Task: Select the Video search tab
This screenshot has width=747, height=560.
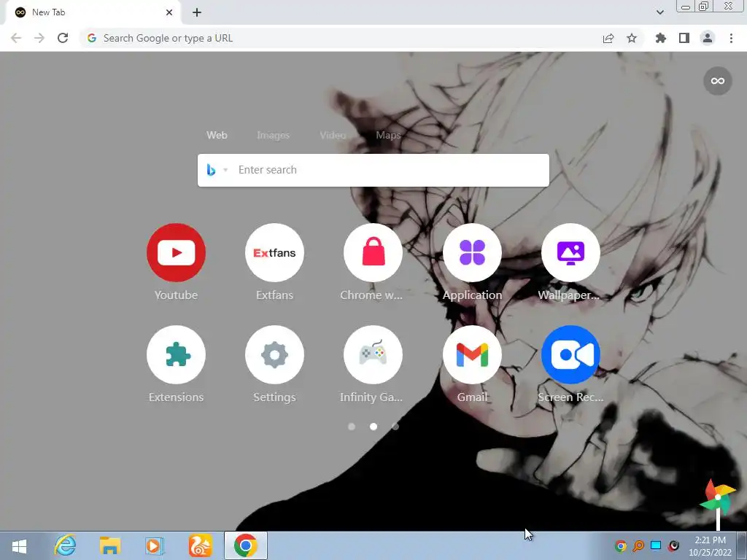Action: (x=333, y=135)
